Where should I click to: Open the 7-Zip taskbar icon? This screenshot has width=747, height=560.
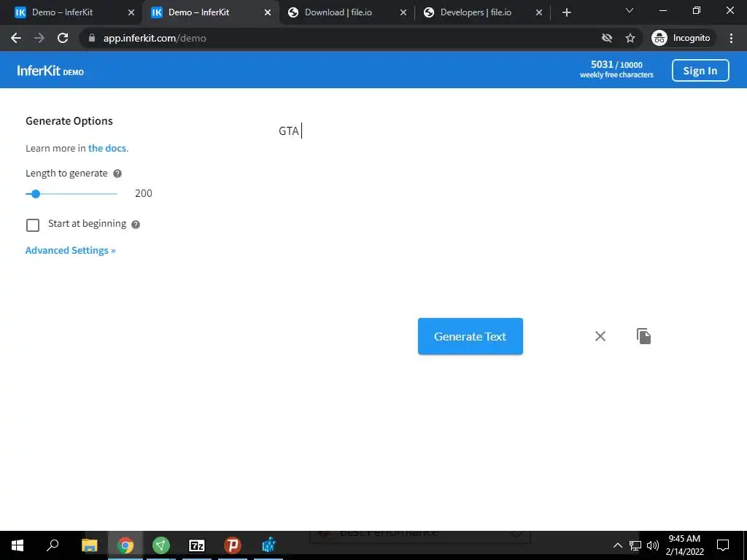pyautogui.click(x=197, y=545)
